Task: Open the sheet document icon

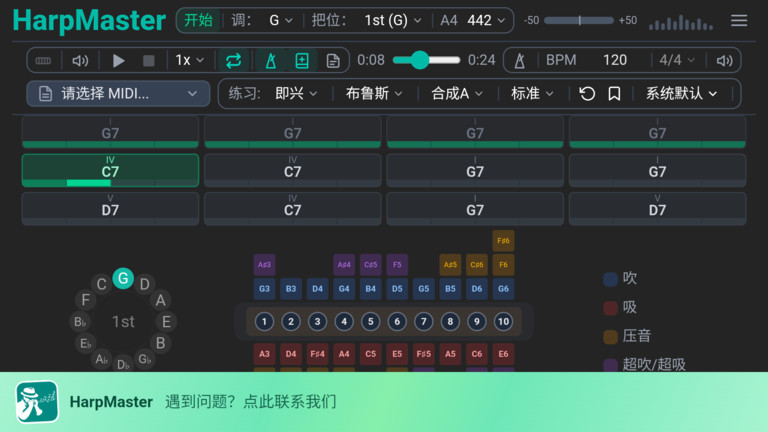Action: 333,61
